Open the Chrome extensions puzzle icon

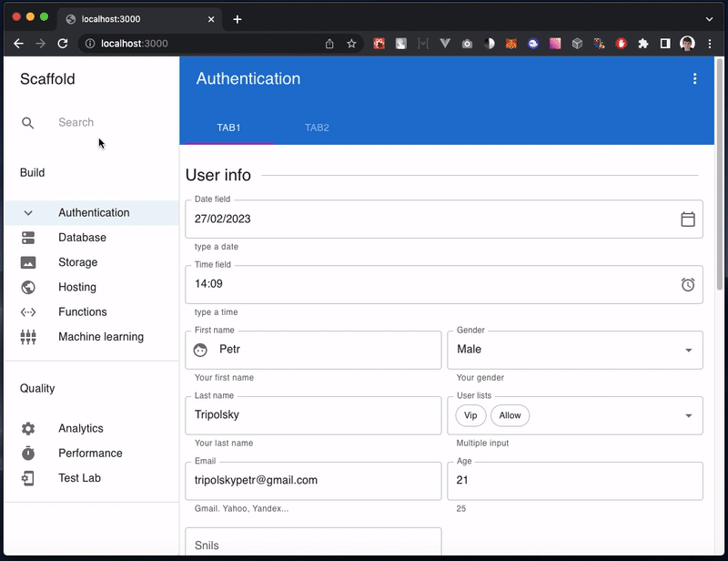coord(643,44)
